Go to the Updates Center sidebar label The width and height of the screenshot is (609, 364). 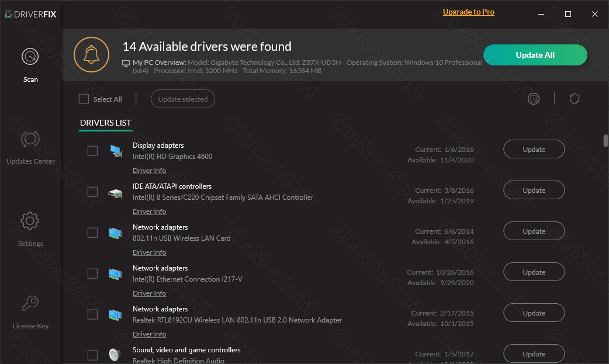pyautogui.click(x=30, y=161)
